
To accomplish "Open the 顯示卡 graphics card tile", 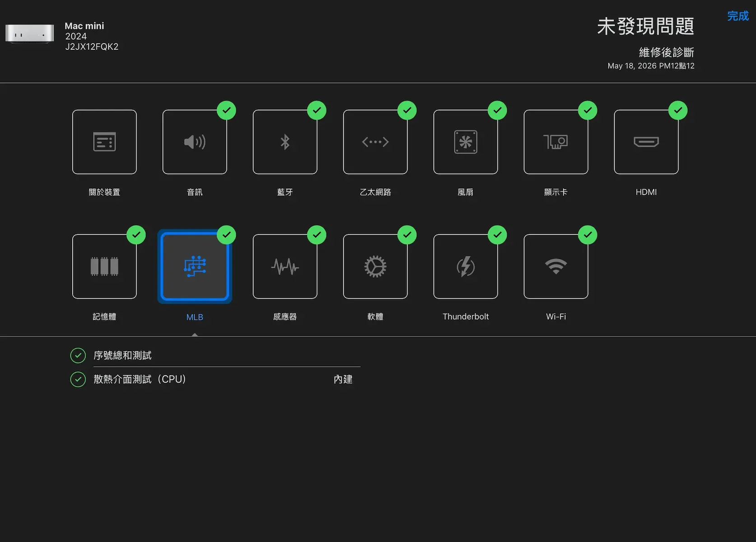I will (x=556, y=142).
